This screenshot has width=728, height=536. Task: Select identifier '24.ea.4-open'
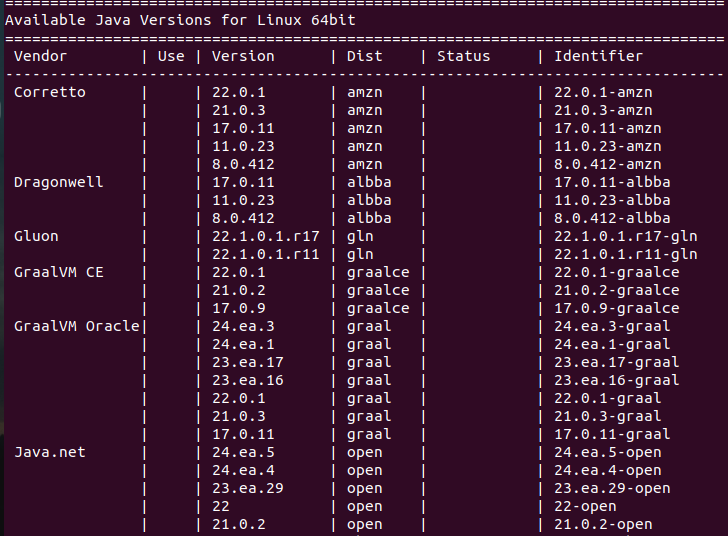click(x=608, y=471)
